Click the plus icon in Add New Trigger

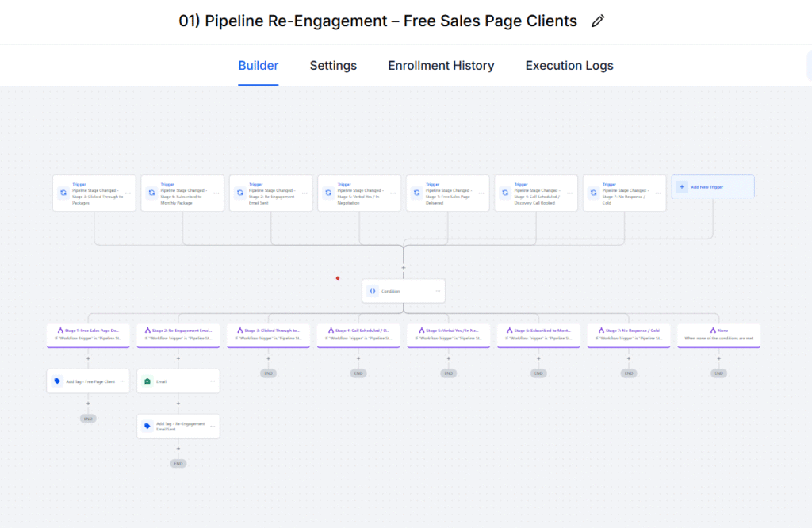click(682, 187)
